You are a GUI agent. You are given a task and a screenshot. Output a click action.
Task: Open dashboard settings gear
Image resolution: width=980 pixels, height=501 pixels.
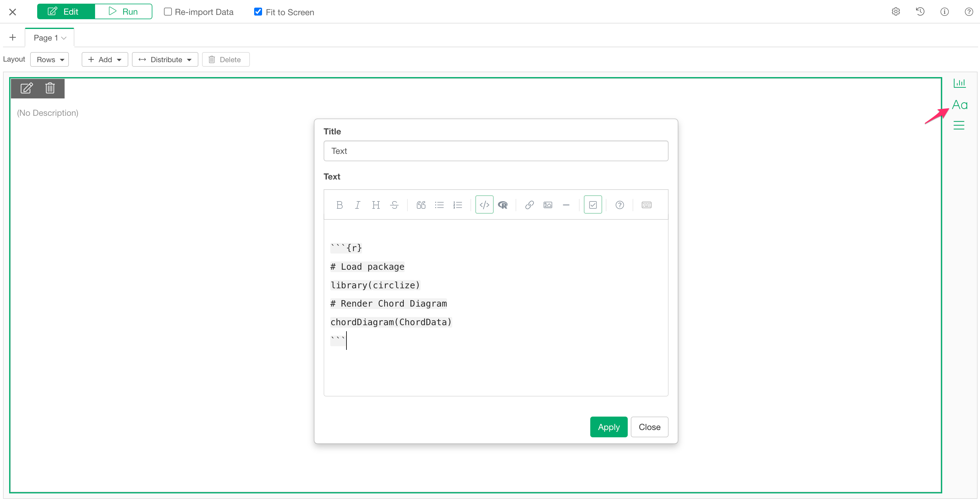coord(896,12)
